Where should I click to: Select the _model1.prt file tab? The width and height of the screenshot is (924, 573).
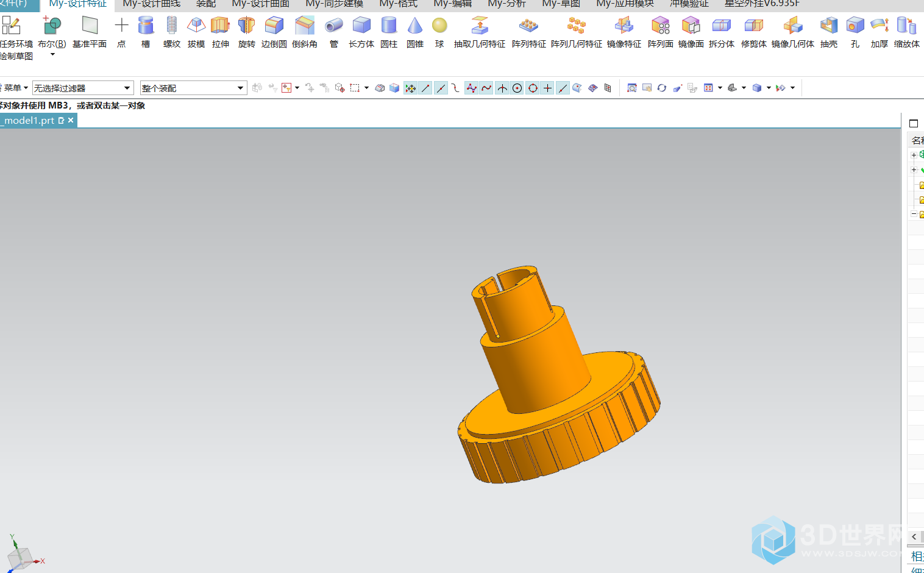(x=38, y=120)
